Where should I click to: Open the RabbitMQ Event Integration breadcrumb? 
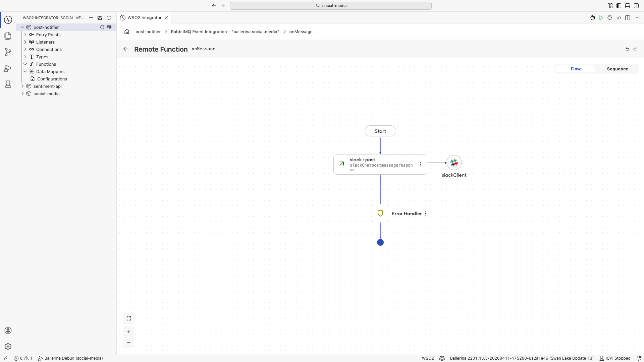225,32
